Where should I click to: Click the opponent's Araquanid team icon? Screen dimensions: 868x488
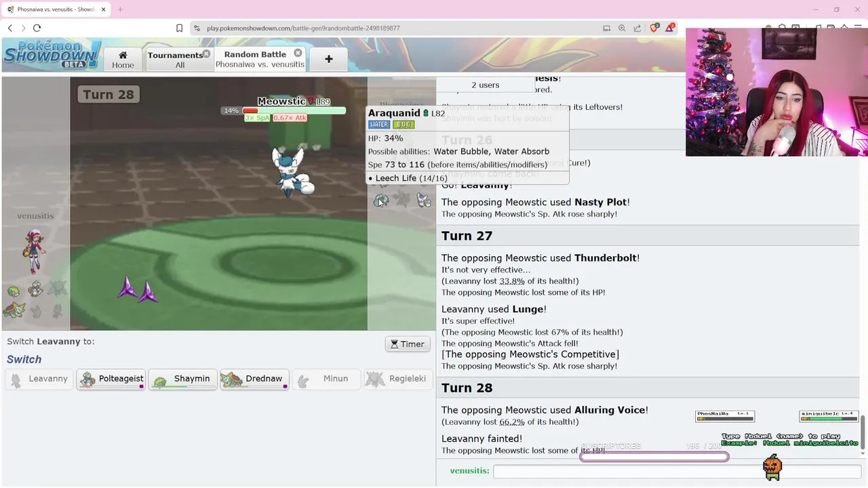pyautogui.click(x=381, y=200)
